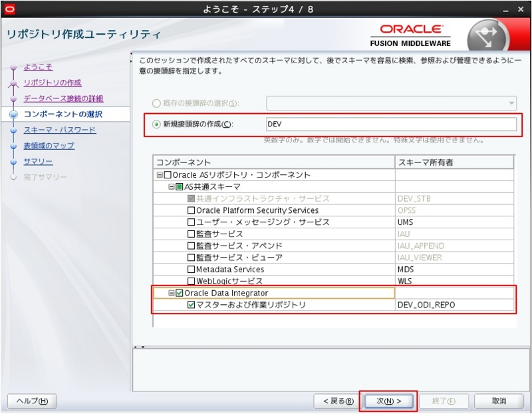Click the WLS schema owner cell
The width and height of the screenshot is (532, 414).
coord(455,281)
